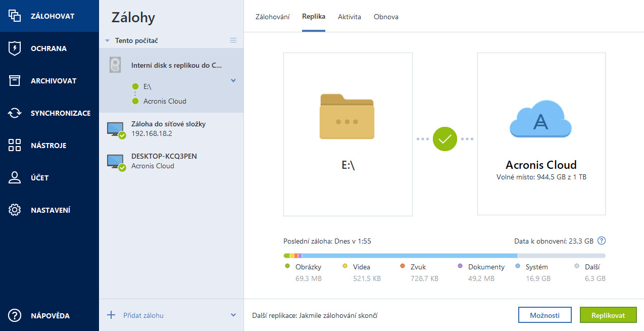Click the Možnosti button
The image size is (644, 331).
tap(544, 315)
